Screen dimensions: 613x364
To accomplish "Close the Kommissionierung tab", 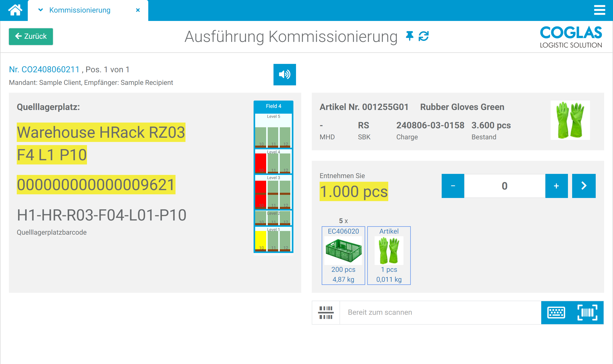I will coord(138,10).
